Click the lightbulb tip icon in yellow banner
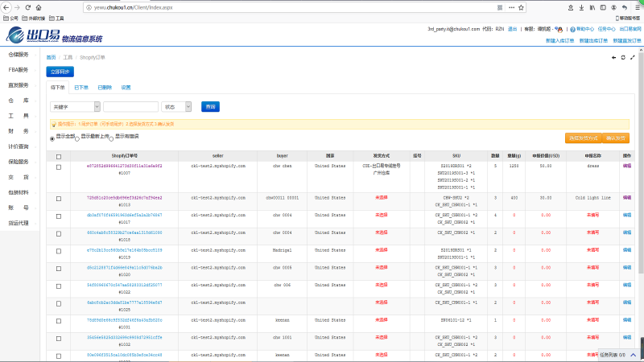 tap(54, 124)
